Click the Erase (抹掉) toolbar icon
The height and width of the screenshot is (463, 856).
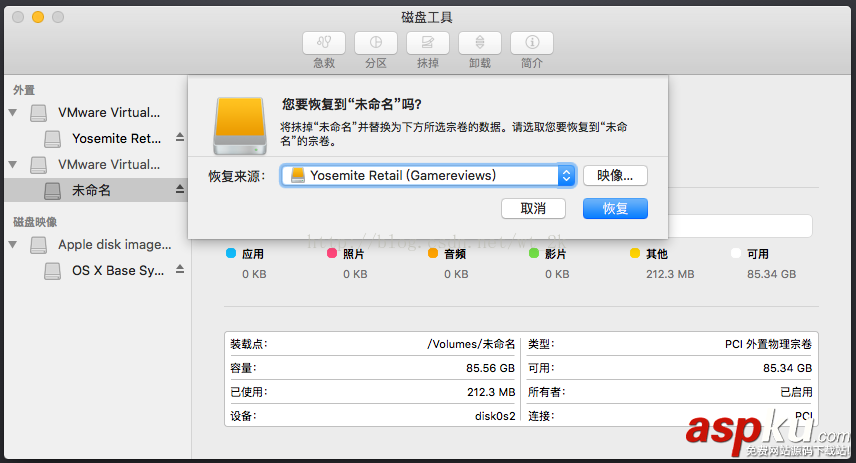[427, 43]
